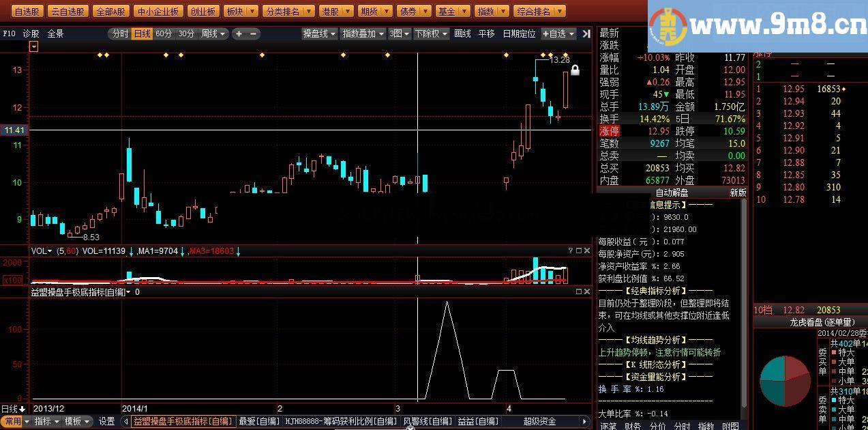
Task: Click the 设置 settings button
Action: pos(106,422)
